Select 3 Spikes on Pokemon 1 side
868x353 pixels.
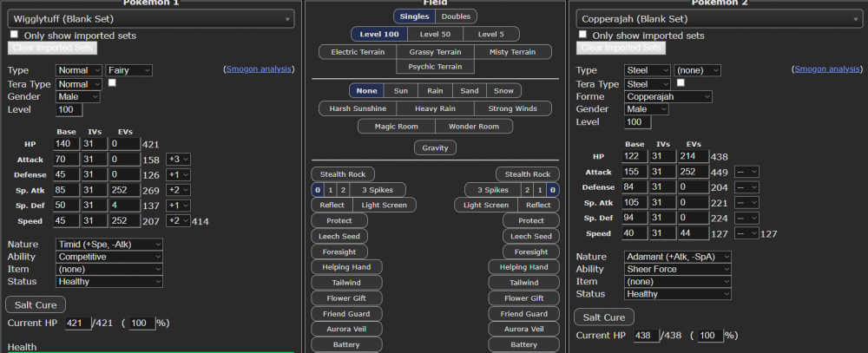pos(378,190)
